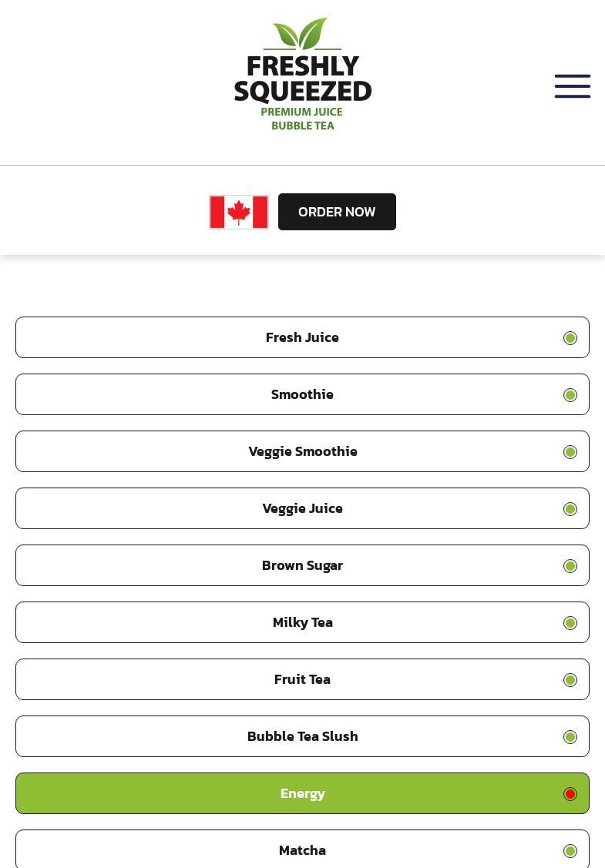Select the Brown Sugar category

click(x=302, y=565)
